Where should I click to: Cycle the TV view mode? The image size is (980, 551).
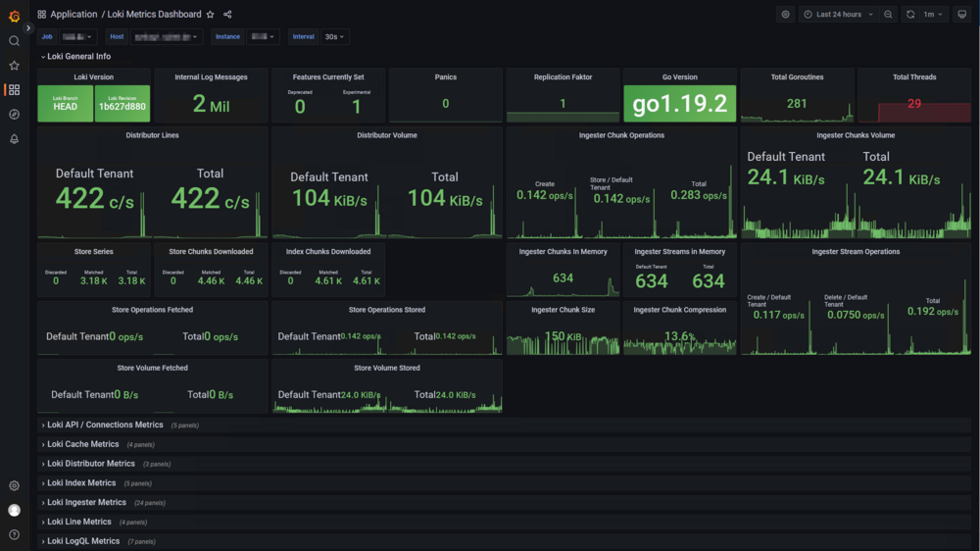tap(962, 15)
